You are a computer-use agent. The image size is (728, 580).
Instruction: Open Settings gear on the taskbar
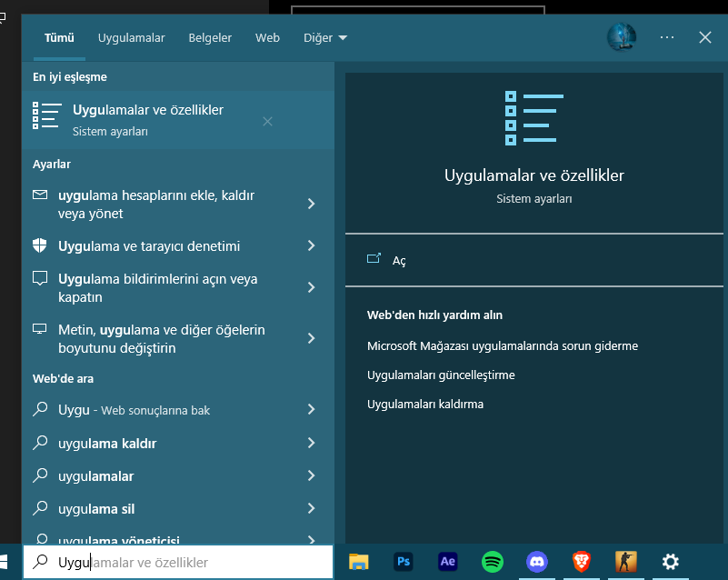[671, 562]
